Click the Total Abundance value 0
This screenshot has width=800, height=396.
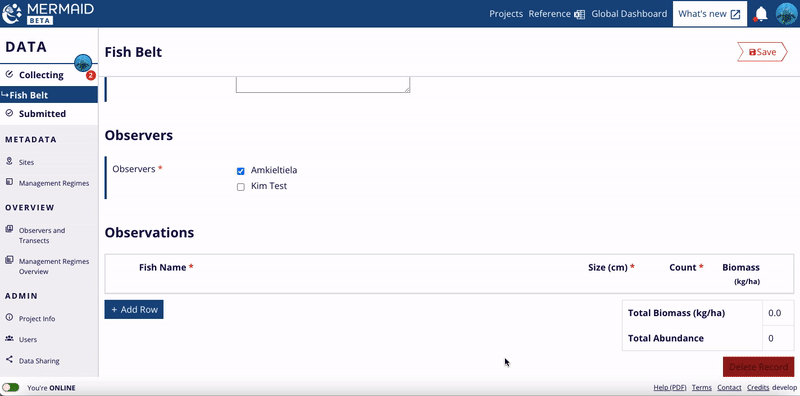770,338
